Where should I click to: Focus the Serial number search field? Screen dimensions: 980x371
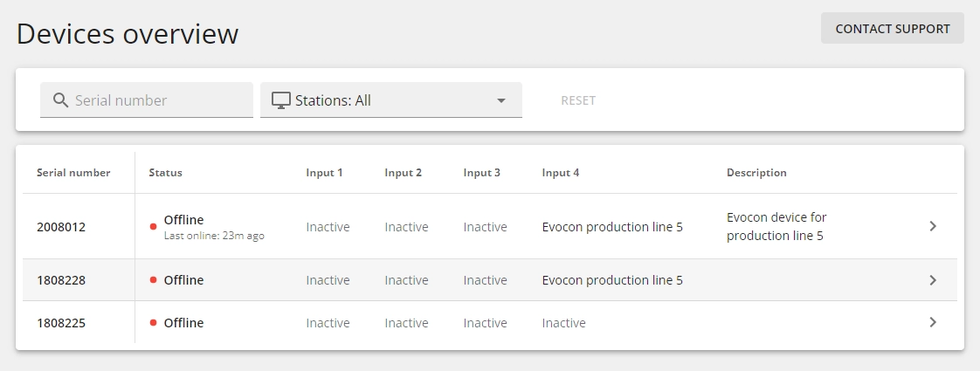coord(146,100)
